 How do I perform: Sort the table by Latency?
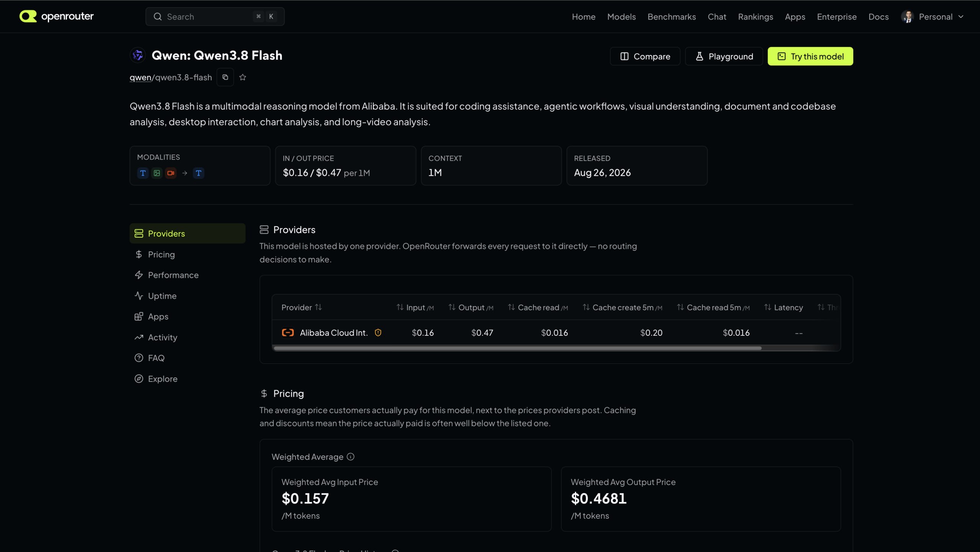(784, 307)
